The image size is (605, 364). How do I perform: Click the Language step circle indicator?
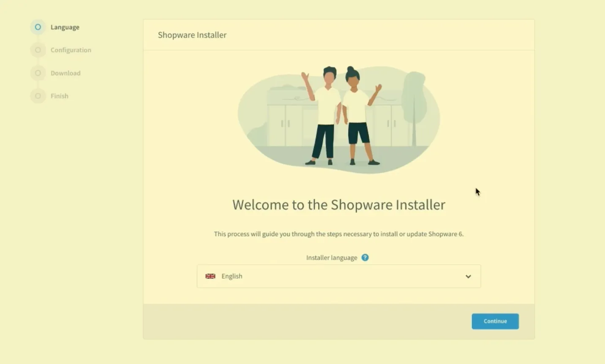point(38,27)
